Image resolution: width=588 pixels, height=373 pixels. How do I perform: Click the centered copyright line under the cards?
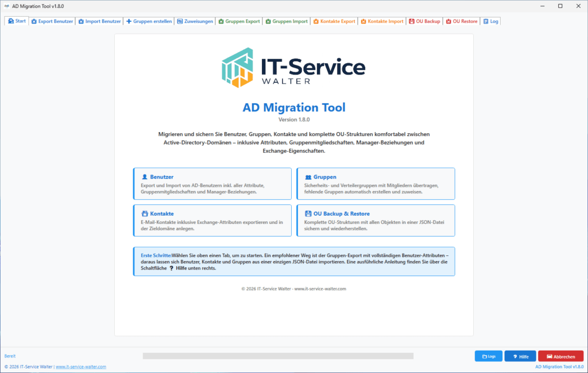(293, 289)
